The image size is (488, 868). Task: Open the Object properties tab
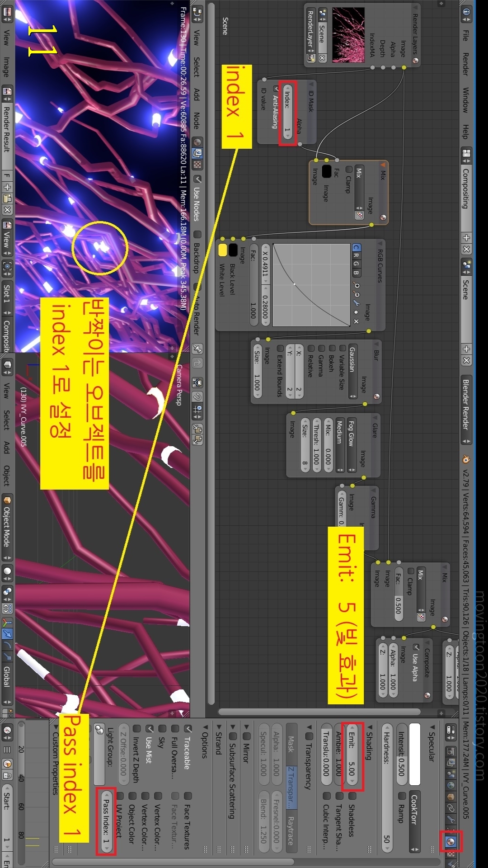coord(450,797)
